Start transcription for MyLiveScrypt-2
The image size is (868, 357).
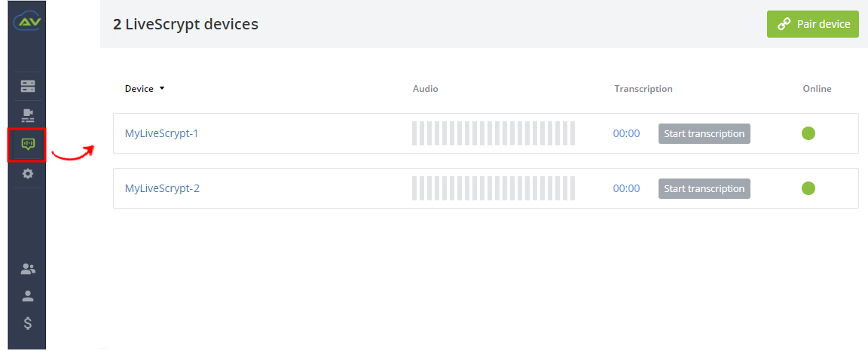(704, 189)
